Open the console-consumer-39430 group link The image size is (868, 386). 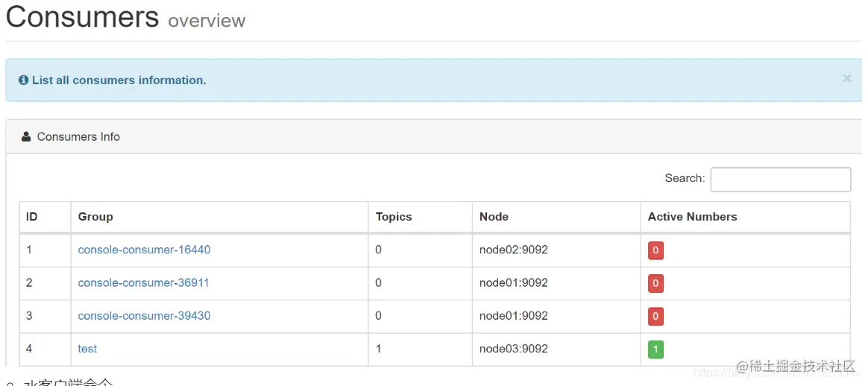tap(144, 316)
